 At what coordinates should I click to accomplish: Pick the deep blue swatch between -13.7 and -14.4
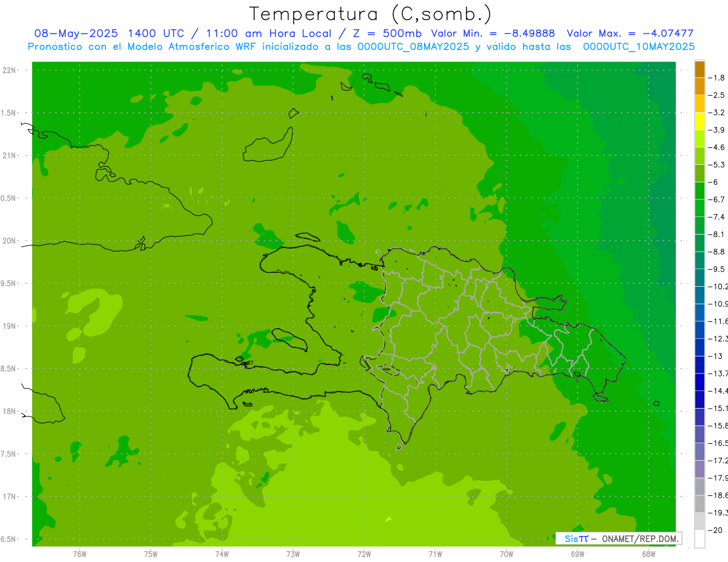[699, 382]
